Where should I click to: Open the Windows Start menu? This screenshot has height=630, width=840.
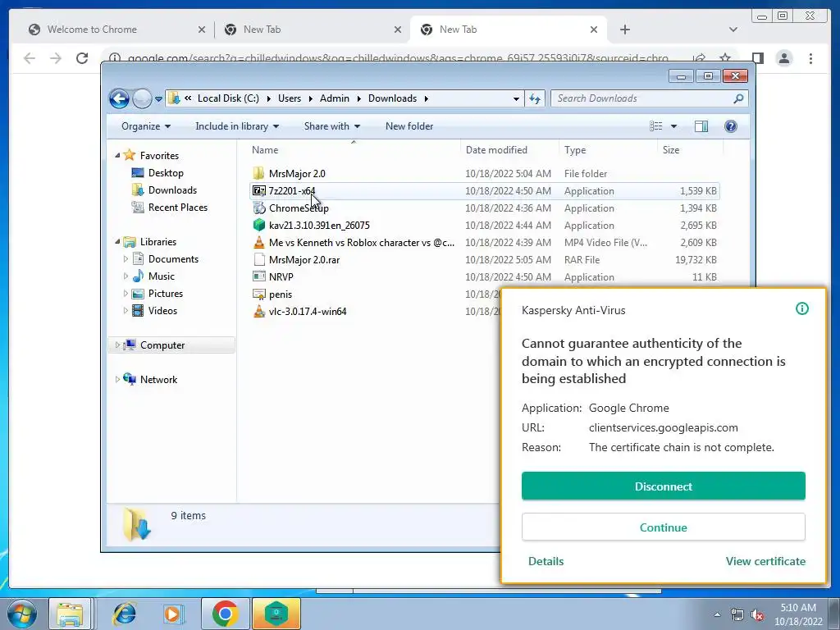[22, 614]
